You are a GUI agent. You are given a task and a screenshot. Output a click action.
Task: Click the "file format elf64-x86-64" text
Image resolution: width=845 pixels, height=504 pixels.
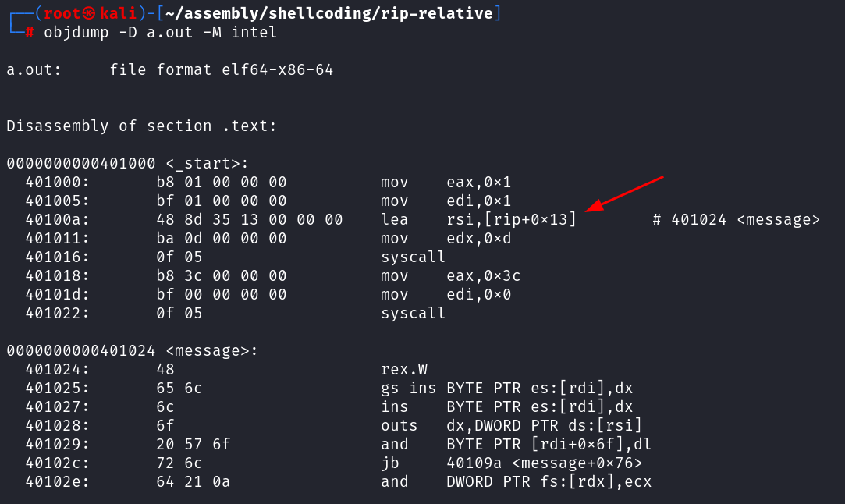click(x=222, y=70)
